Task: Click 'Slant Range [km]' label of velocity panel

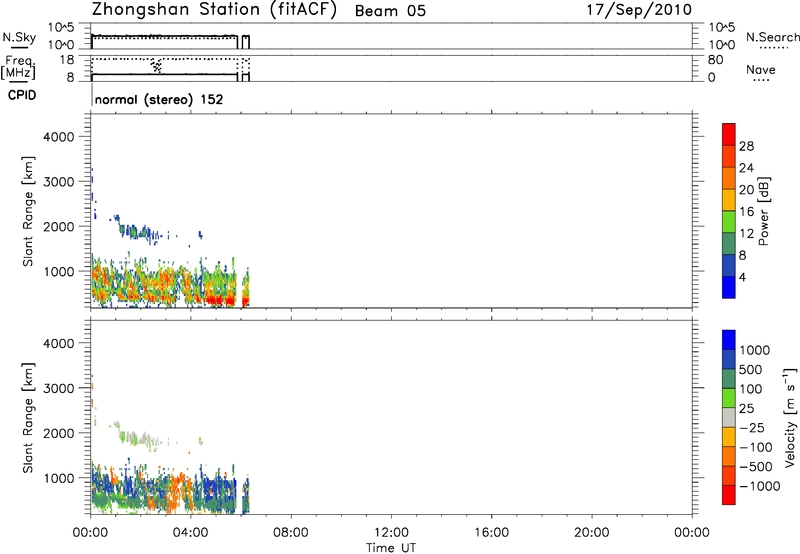Action: pos(28,418)
